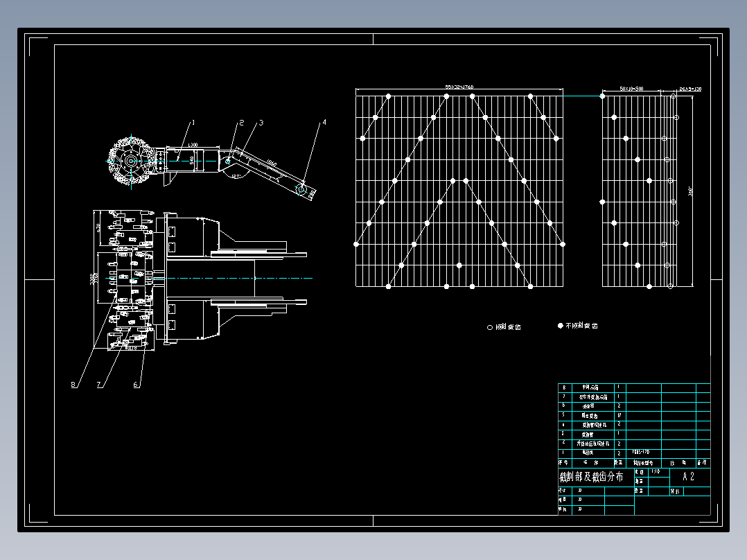The image size is (747, 560).
Task: Click callout number 2 label
Action: (242, 123)
